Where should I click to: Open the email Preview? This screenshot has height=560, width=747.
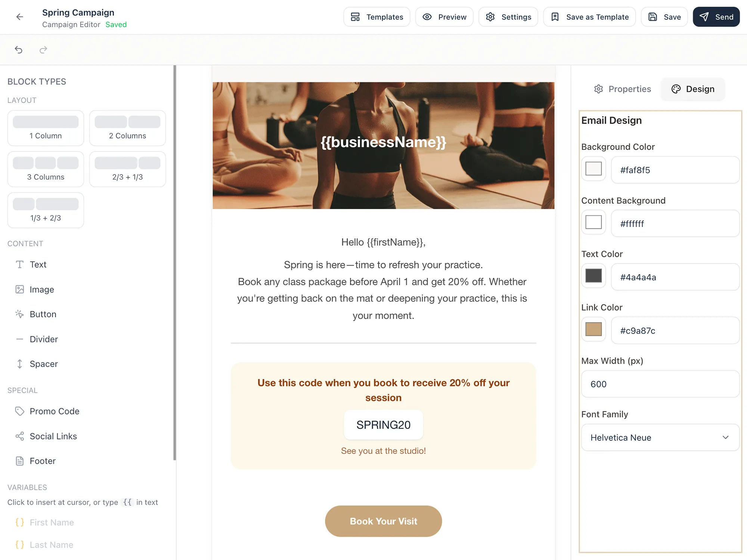(444, 17)
